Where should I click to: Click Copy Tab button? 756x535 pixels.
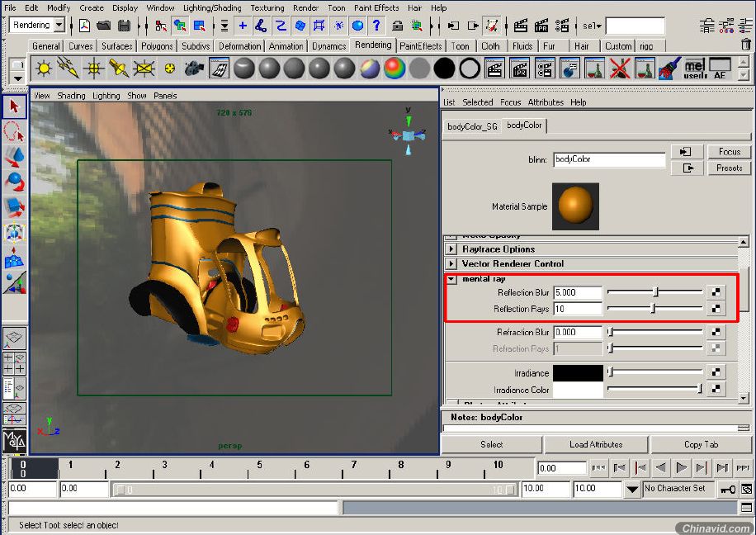[701, 444]
